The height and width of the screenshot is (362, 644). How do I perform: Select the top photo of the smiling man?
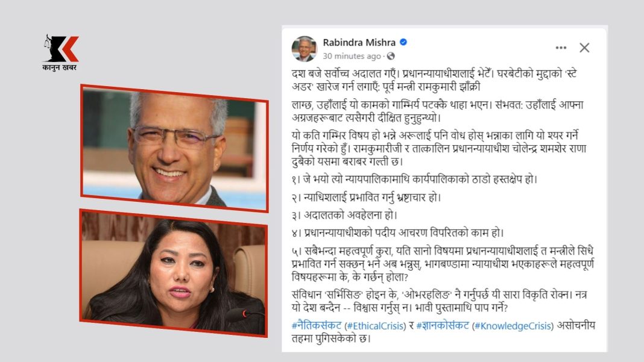pos(174,149)
